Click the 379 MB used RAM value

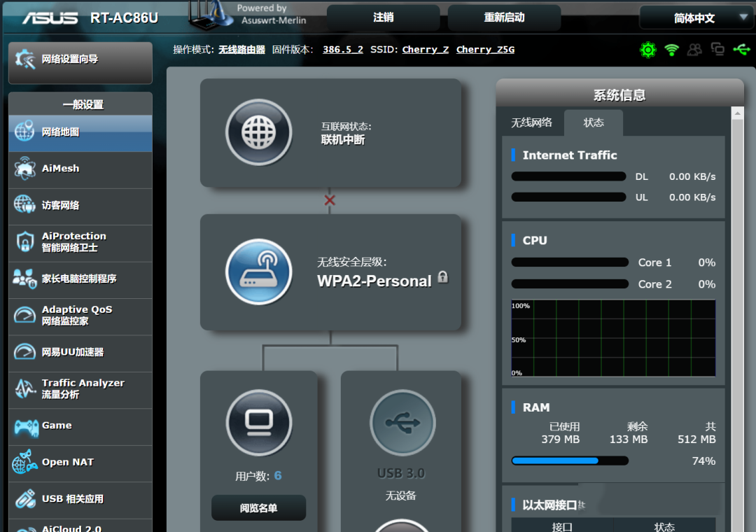point(560,440)
